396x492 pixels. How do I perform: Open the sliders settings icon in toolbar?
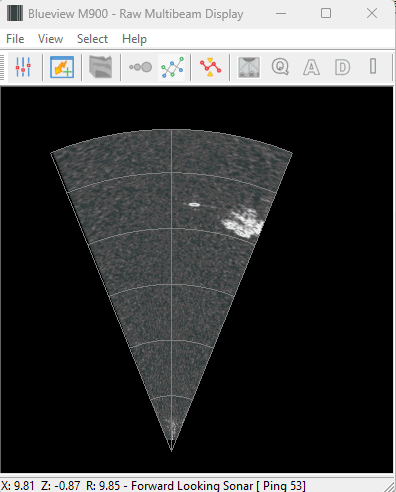(x=23, y=67)
